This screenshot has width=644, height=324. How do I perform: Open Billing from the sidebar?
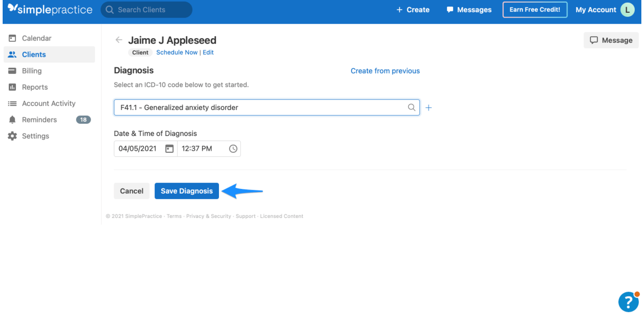[32, 71]
